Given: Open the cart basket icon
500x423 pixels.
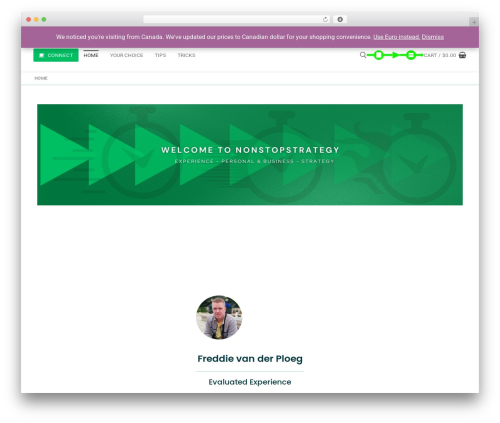Looking at the screenshot, I should tap(462, 55).
